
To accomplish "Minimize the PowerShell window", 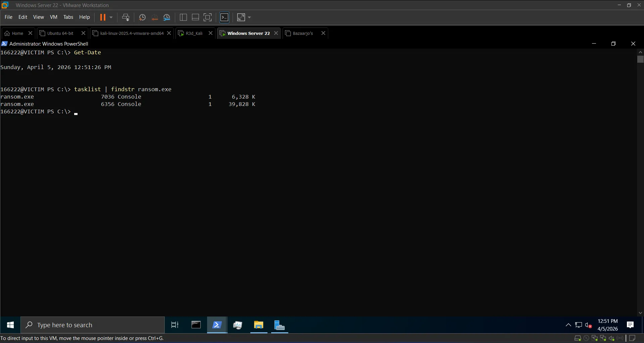I will [x=594, y=44].
